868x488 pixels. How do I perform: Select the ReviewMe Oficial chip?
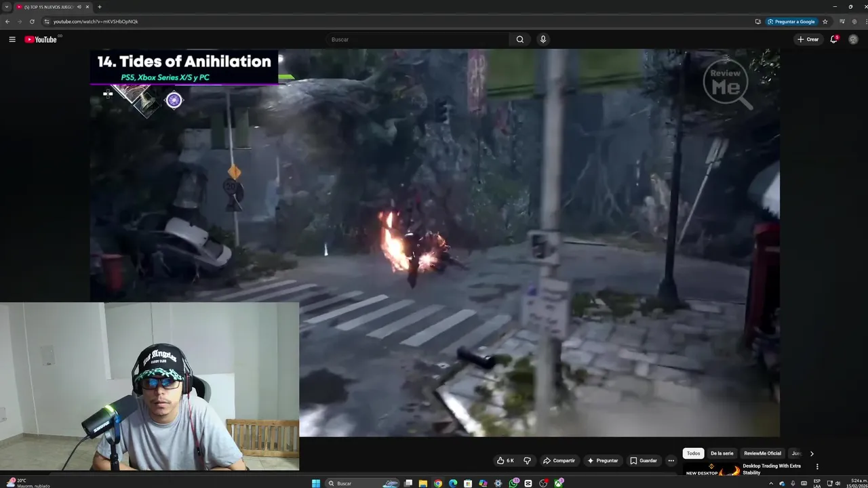coord(762,453)
